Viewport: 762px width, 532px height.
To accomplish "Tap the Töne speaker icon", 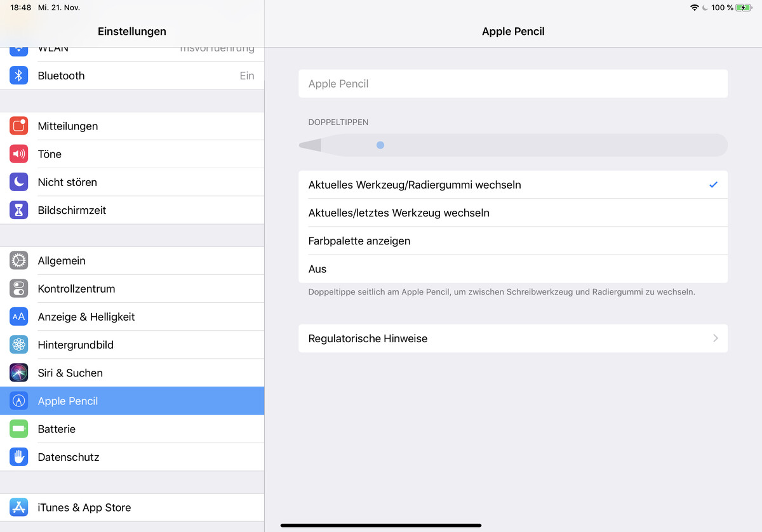I will (x=19, y=154).
